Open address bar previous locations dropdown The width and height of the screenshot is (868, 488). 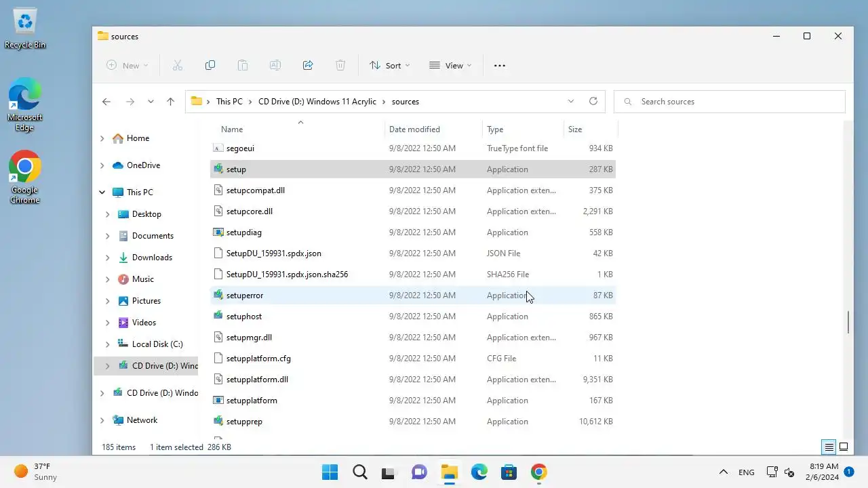(x=571, y=101)
